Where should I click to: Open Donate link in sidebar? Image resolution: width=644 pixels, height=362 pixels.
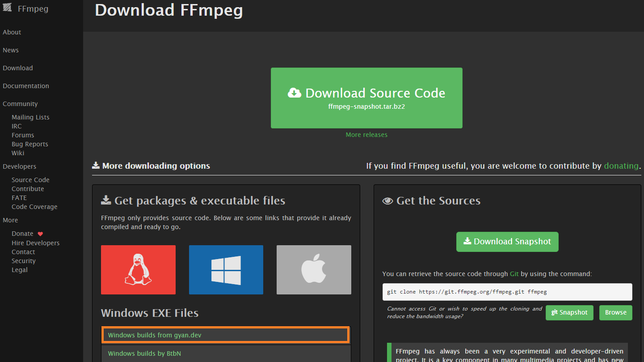pos(22,234)
